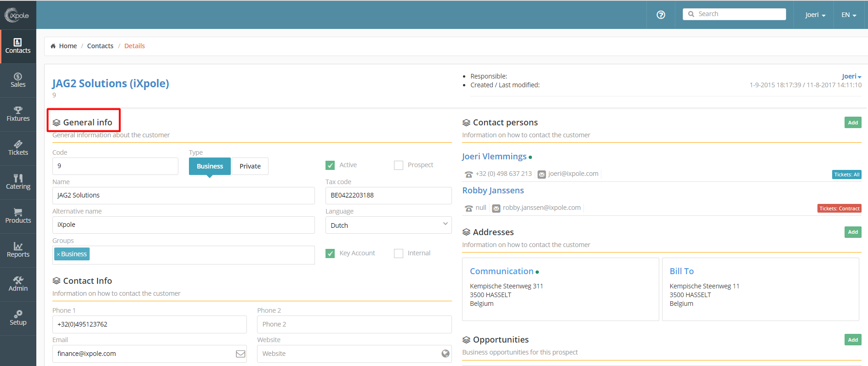Go to Contacts in breadcrumb
The image size is (868, 366).
pyautogui.click(x=100, y=46)
